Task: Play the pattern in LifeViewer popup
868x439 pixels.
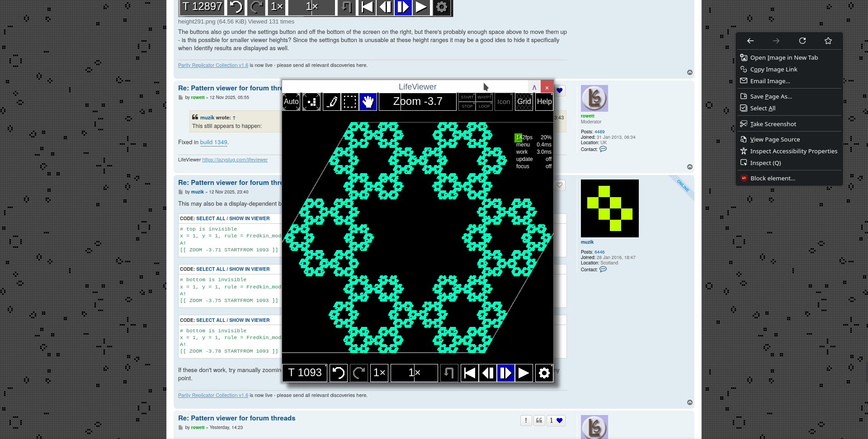Action: point(524,373)
